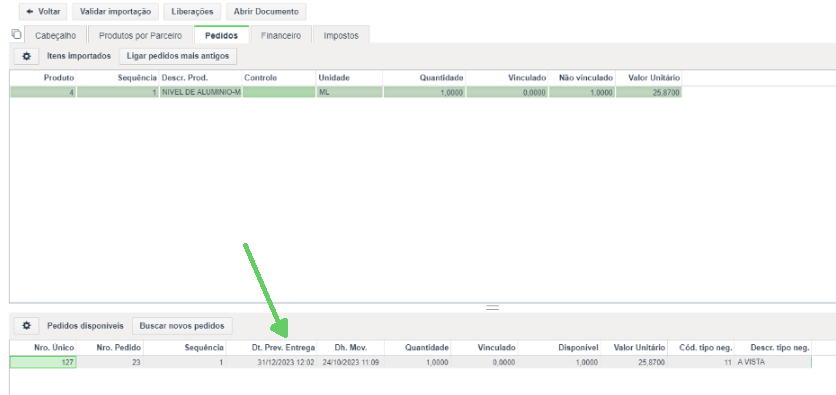Viewport: 836px width, 395px height.
Task: Open the Produtos por Parceiro tab
Action: click(140, 36)
